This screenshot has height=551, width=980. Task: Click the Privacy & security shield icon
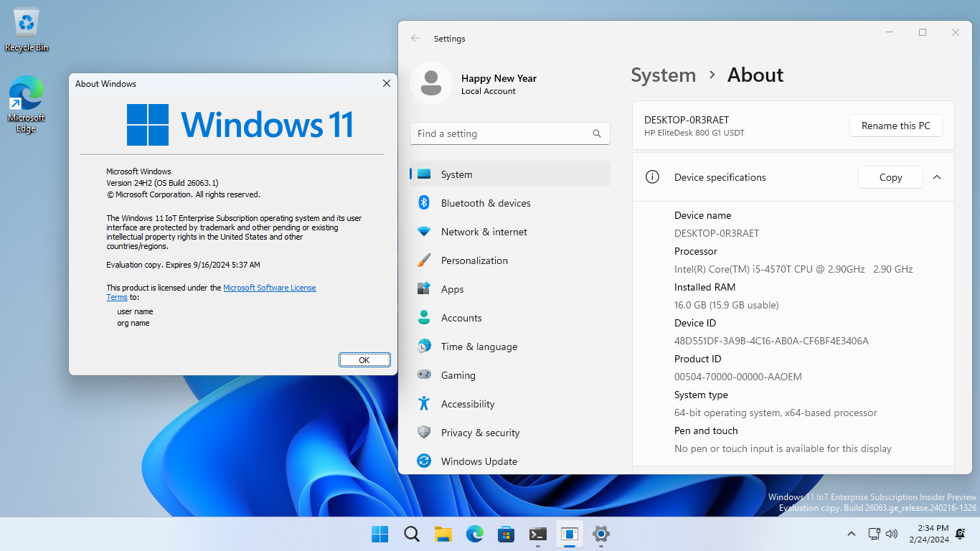tap(424, 433)
